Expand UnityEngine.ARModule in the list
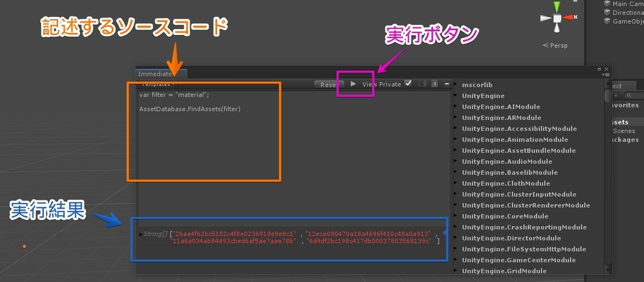This screenshot has width=644, height=282. pos(455,117)
